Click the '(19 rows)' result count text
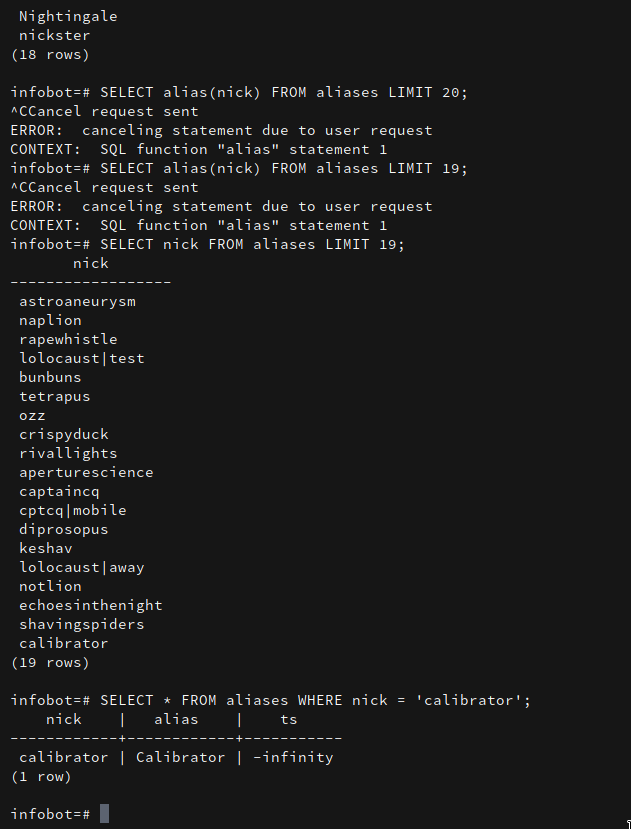631x829 pixels. pyautogui.click(x=50, y=662)
